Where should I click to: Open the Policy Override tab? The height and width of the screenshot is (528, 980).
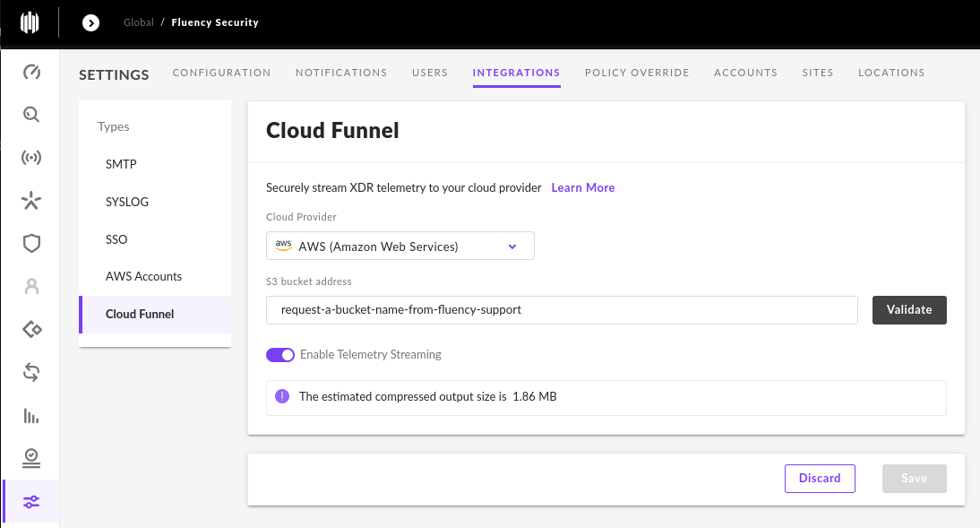click(x=637, y=73)
